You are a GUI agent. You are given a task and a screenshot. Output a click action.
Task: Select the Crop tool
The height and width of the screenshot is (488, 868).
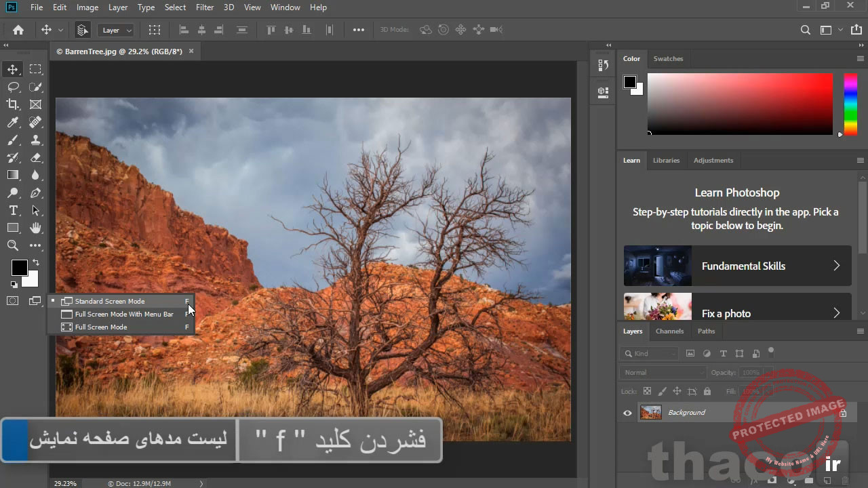point(13,104)
